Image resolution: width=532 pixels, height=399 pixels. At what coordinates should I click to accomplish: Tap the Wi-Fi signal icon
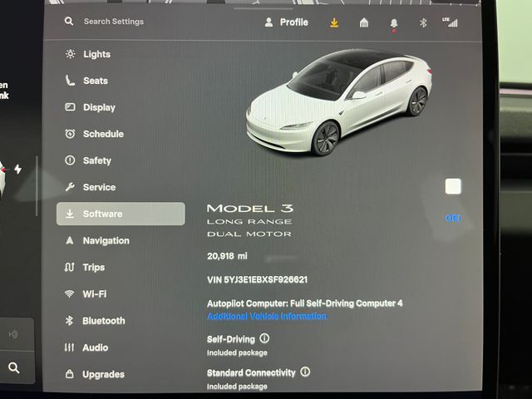[x=70, y=293]
